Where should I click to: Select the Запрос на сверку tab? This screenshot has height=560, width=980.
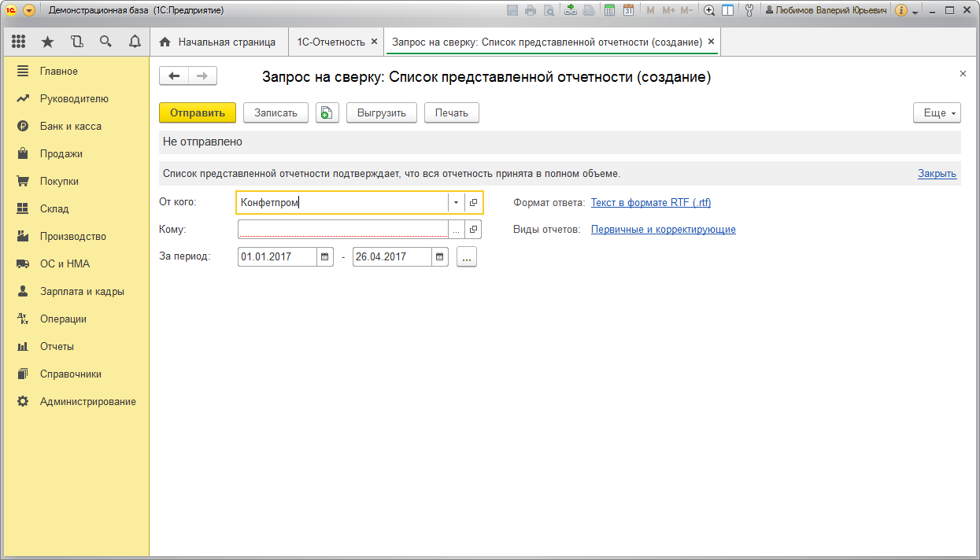546,42
